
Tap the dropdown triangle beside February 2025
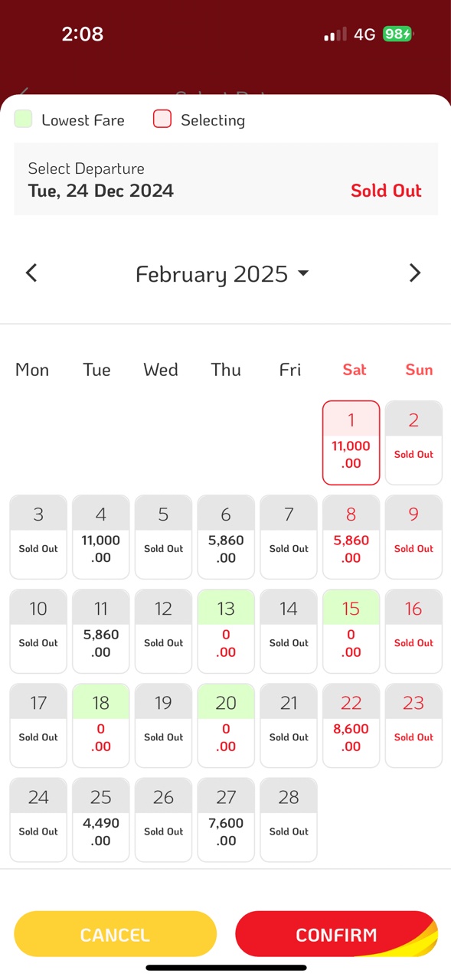coord(303,273)
